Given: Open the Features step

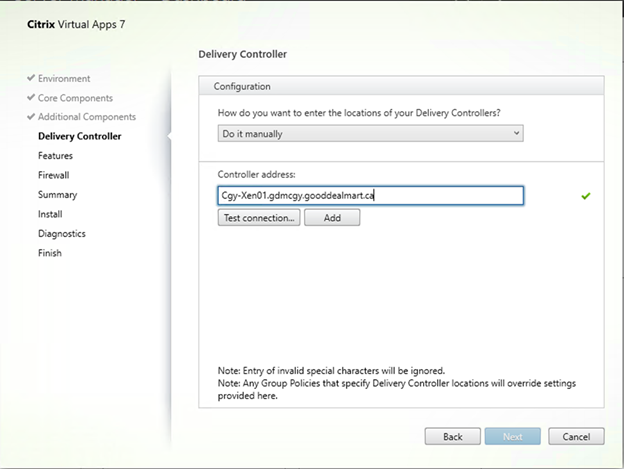Looking at the screenshot, I should [55, 156].
